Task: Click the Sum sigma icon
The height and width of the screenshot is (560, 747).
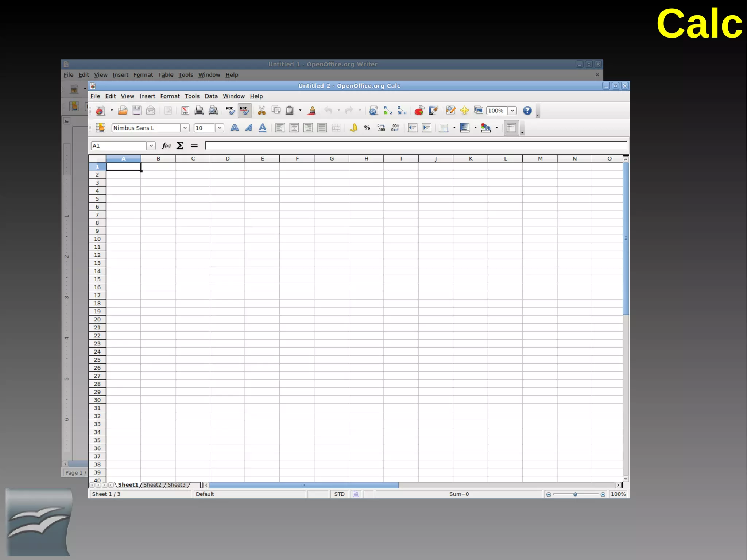Action: (x=180, y=146)
